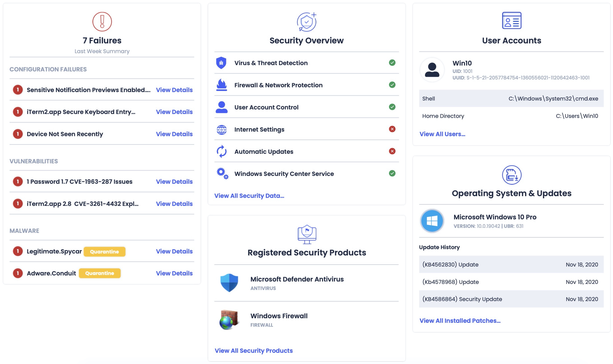The image size is (613, 364).
Task: Click the Microsoft Defender Antivirus shield icon
Action: (x=229, y=282)
